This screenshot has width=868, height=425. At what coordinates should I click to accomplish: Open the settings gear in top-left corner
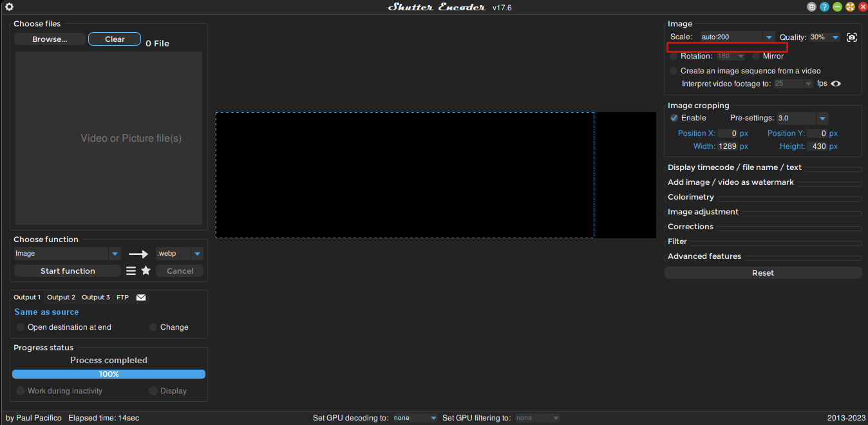coord(8,7)
